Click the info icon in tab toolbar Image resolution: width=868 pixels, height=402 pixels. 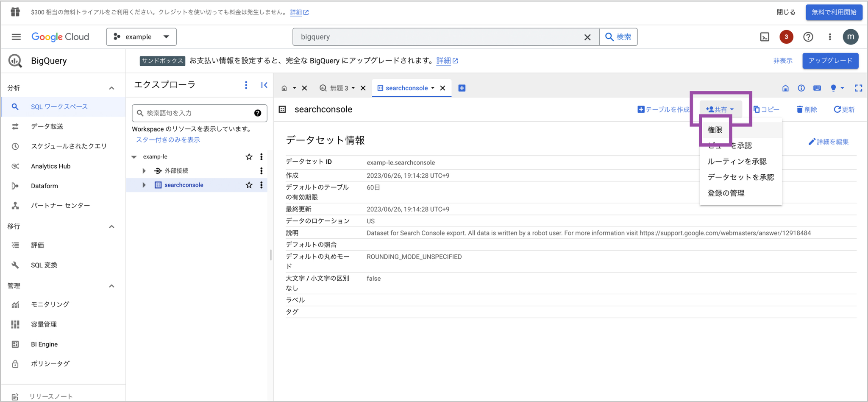point(801,88)
